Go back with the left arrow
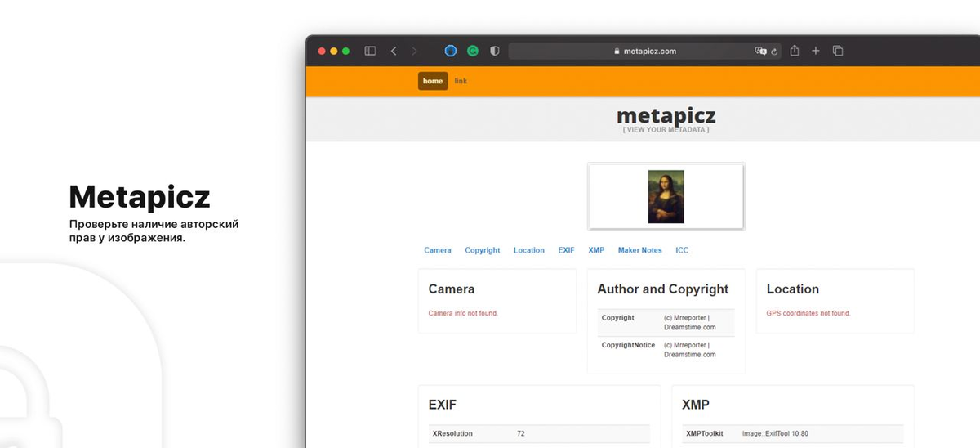Screen dimensions: 980x448 click(394, 51)
